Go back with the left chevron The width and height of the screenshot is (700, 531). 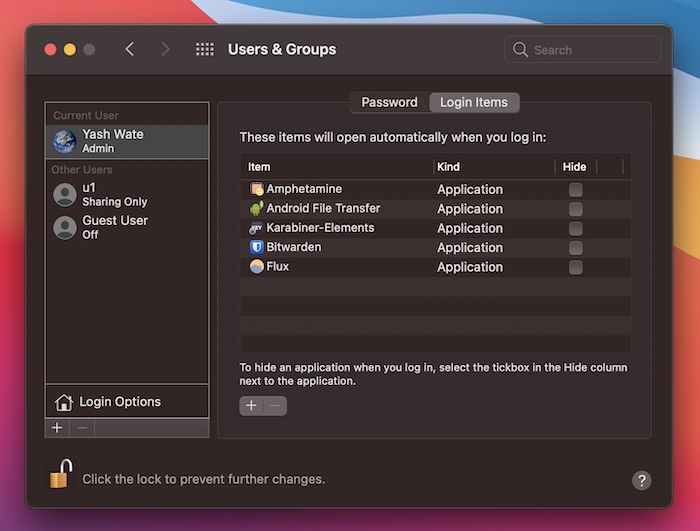[130, 49]
